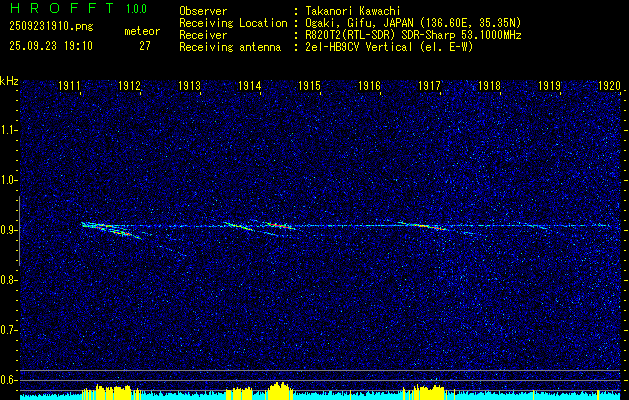Click the 1915 time marker

[309, 86]
